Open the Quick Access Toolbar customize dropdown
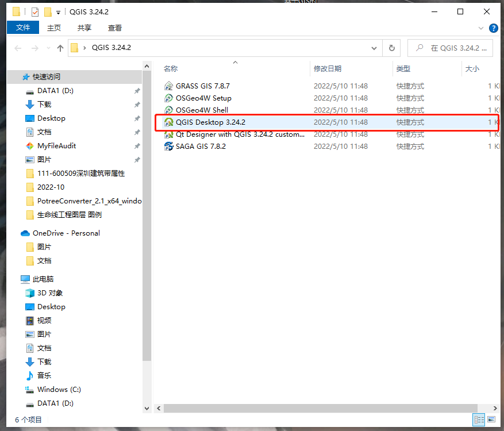The width and height of the screenshot is (504, 431). tap(58, 13)
